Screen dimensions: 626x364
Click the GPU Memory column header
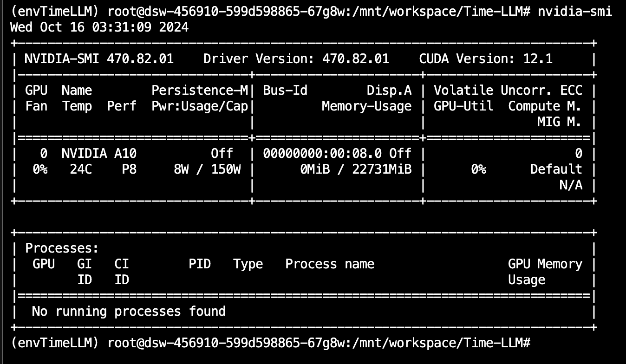tap(545, 264)
